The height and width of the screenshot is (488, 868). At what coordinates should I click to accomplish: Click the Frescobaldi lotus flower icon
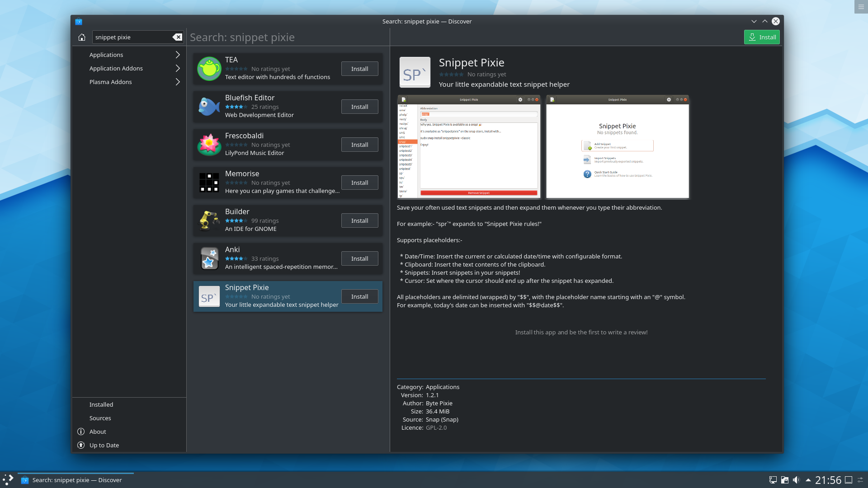[209, 145]
